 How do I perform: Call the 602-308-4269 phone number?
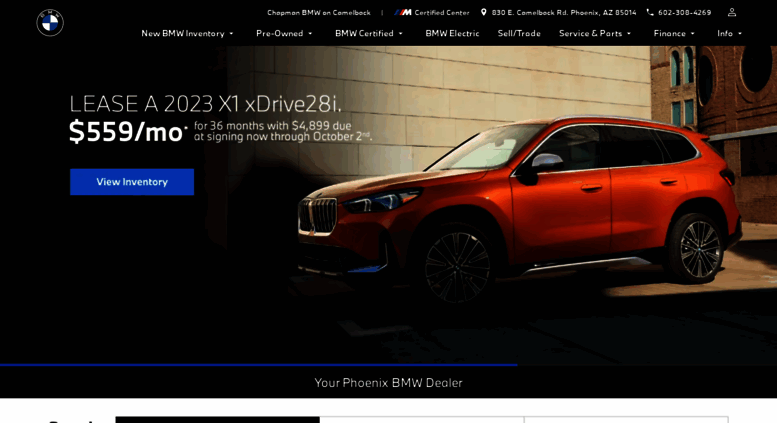(684, 12)
